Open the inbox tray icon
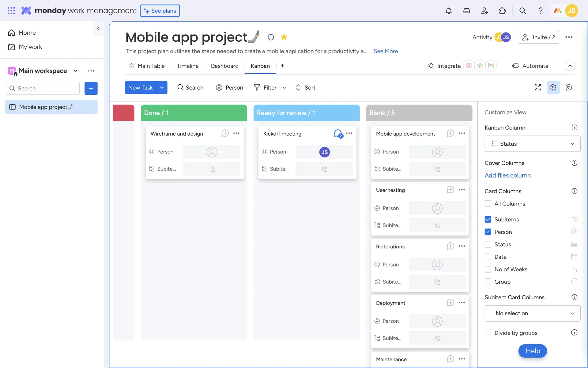 pos(466,11)
